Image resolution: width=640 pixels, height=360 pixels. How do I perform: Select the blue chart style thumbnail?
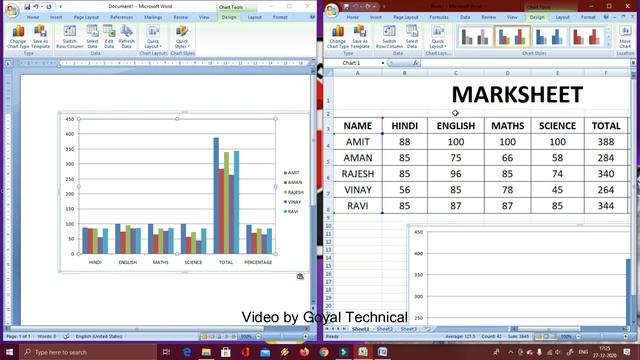tap(549, 37)
